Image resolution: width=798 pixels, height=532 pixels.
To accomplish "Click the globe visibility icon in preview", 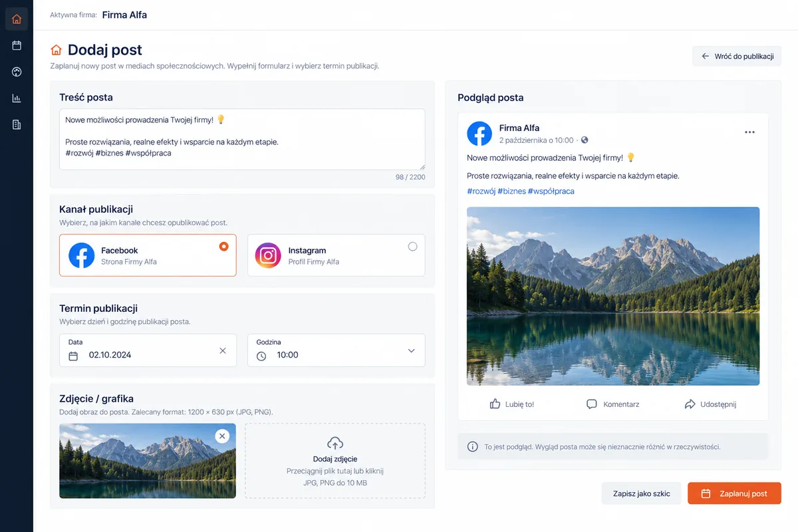I will [585, 140].
